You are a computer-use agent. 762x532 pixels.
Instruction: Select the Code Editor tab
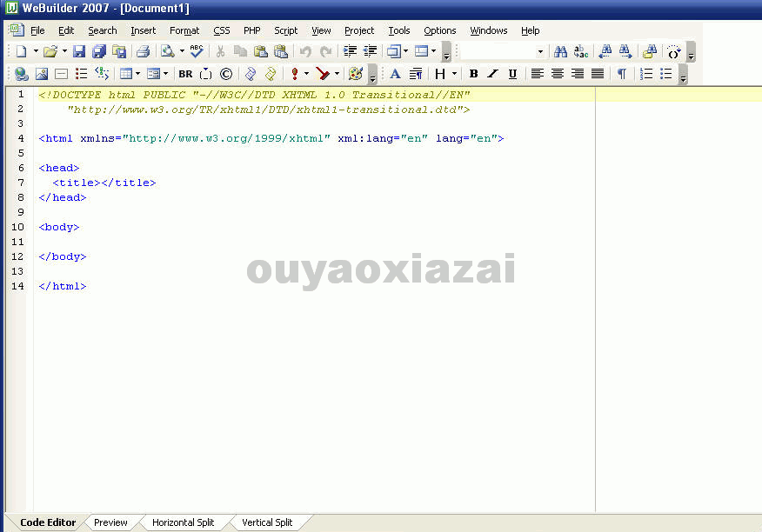(48, 522)
